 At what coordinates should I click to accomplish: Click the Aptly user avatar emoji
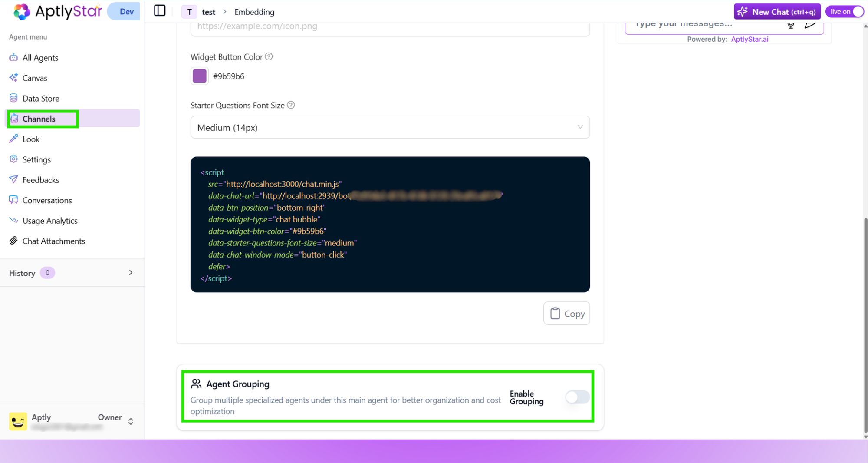(18, 421)
